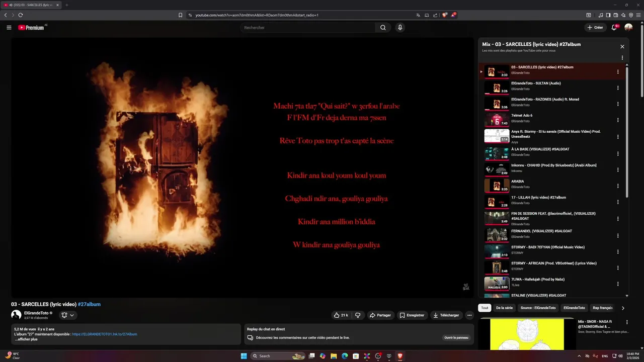This screenshot has height=362, width=644.
Task: Open options for RAZONES playlist item
Action: (x=618, y=104)
